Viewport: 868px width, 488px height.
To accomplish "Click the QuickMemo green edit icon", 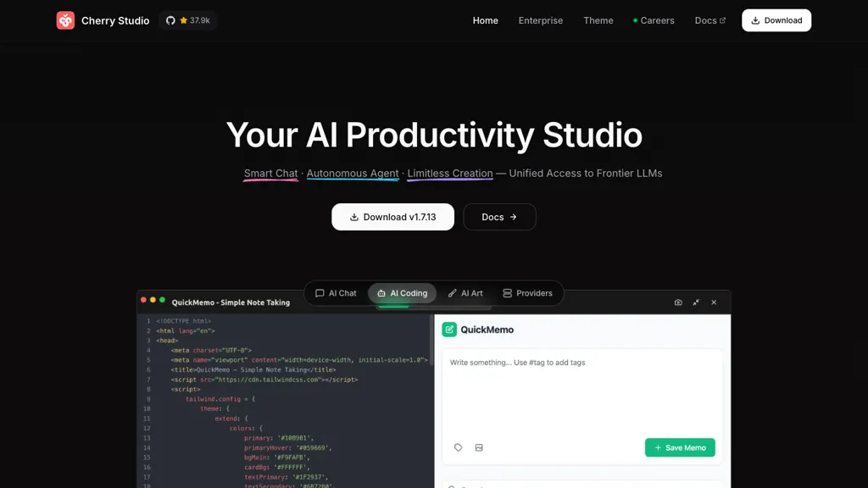I will 449,330.
